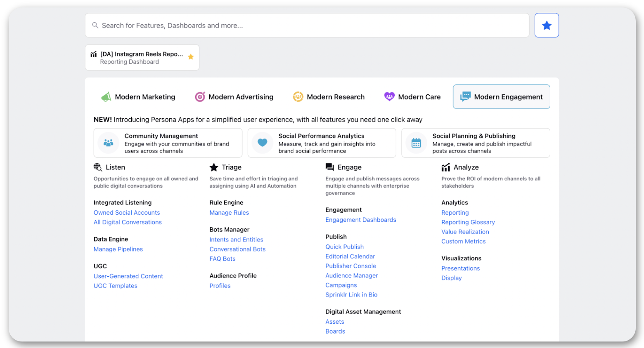Click the Bots Manager subheading

tap(230, 230)
